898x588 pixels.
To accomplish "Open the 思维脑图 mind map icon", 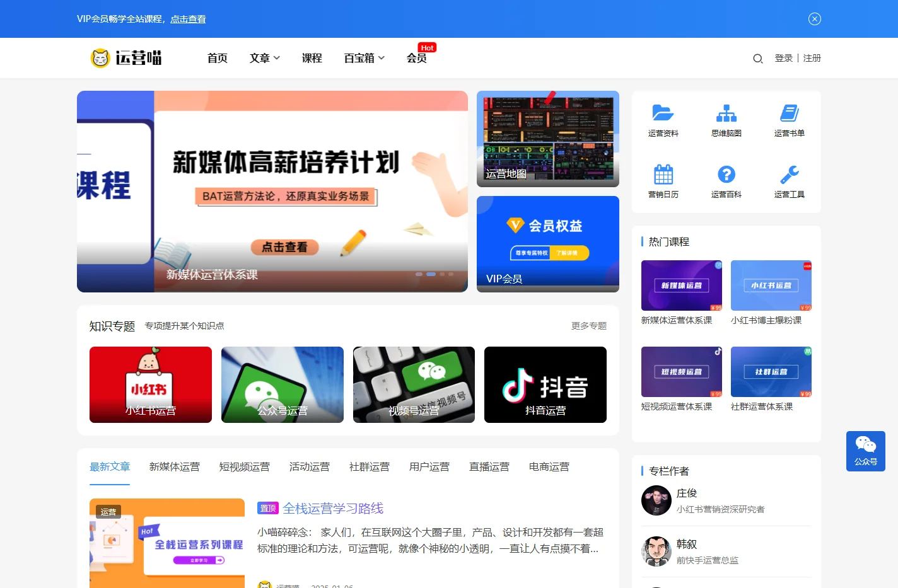I will point(726,113).
